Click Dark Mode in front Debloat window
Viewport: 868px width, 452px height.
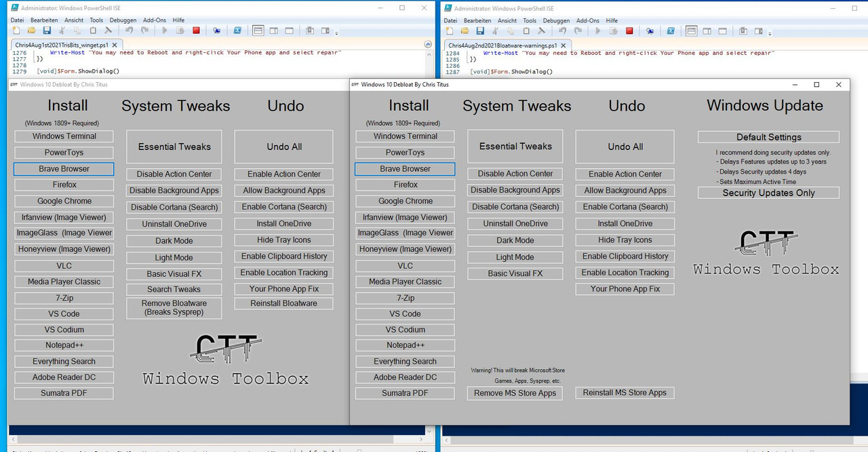point(516,240)
